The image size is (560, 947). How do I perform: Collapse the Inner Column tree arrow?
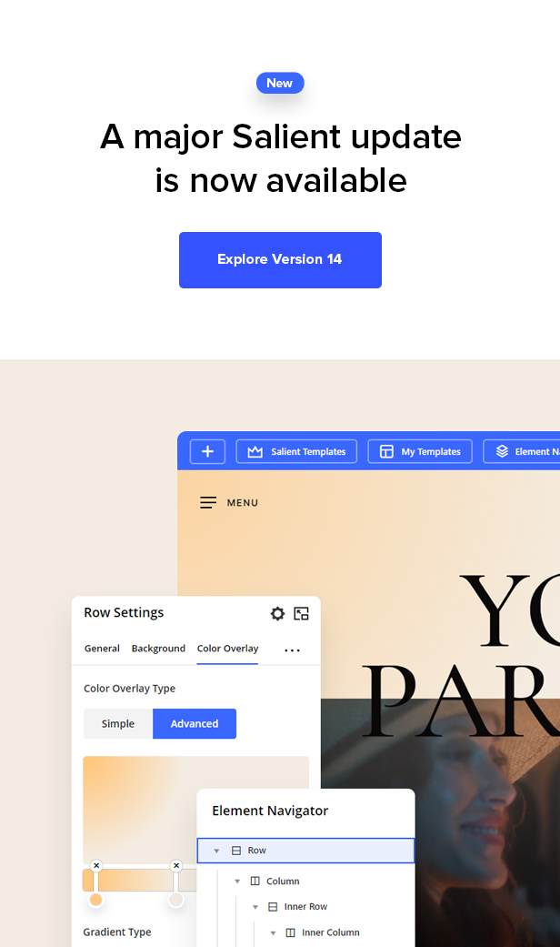click(x=273, y=933)
